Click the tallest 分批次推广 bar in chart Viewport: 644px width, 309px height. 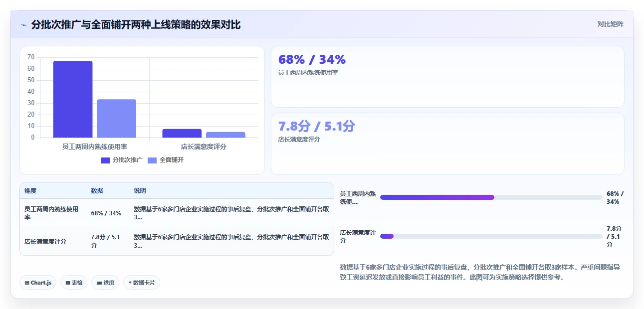pos(73,99)
